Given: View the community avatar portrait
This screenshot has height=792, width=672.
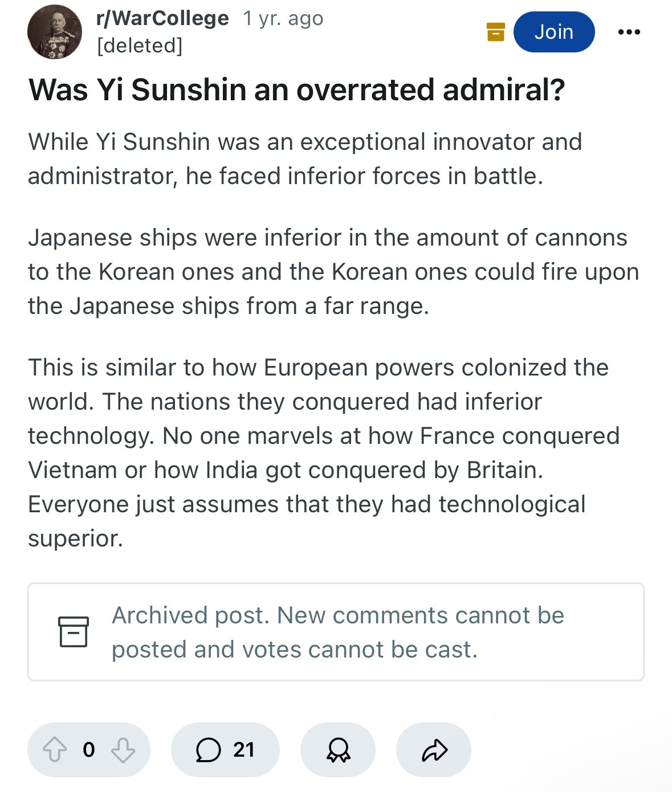Looking at the screenshot, I should tap(55, 32).
